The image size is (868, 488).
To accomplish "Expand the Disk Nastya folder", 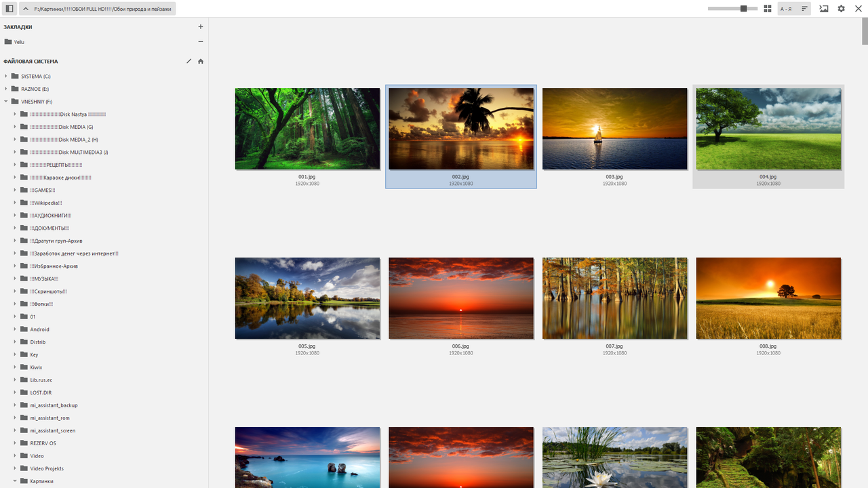I will point(15,114).
